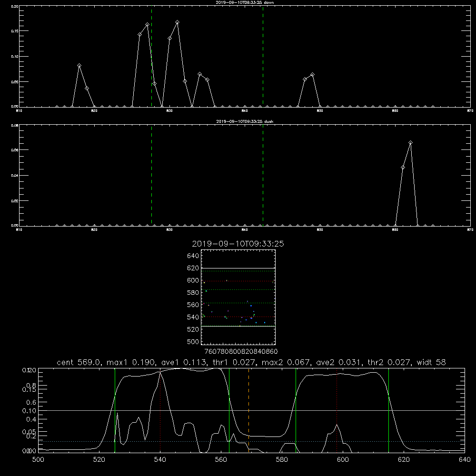Click the green vertical line near 615 in bottom plot
Image resolution: width=476 pixels, height=476 pixels.
pyautogui.click(x=388, y=410)
